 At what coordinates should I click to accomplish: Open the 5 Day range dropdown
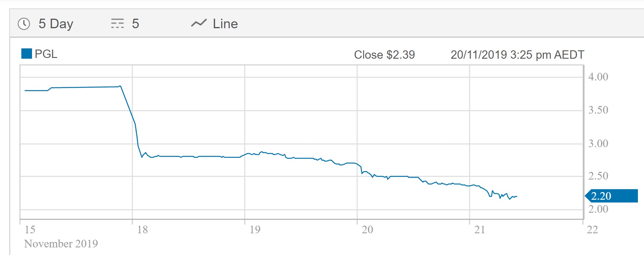[56, 24]
